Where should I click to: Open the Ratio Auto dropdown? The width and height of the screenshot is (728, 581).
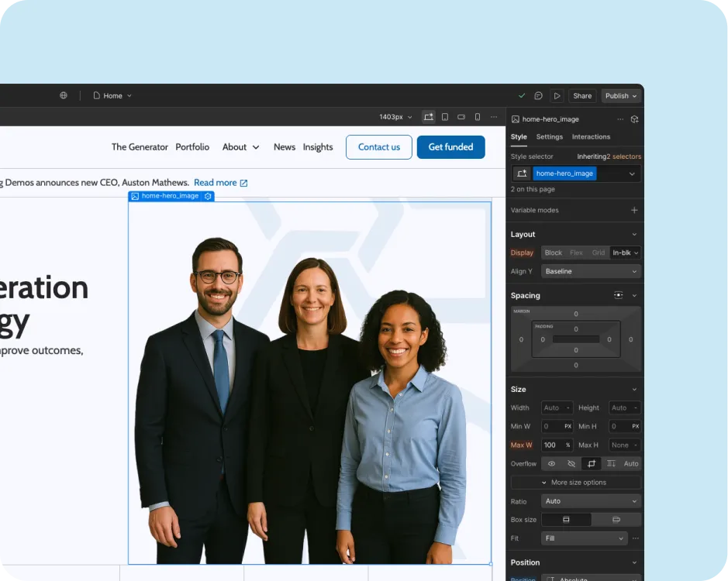[591, 501]
